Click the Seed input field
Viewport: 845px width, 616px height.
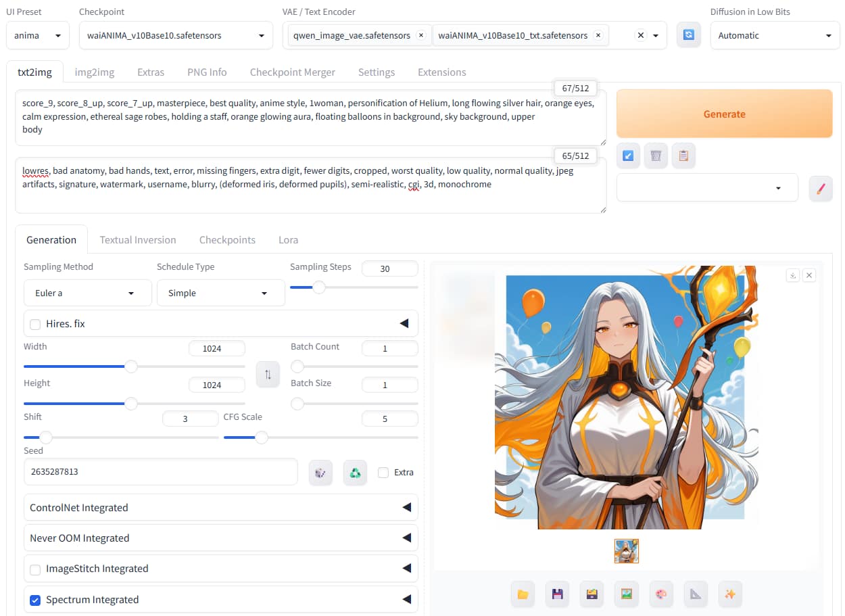click(161, 472)
